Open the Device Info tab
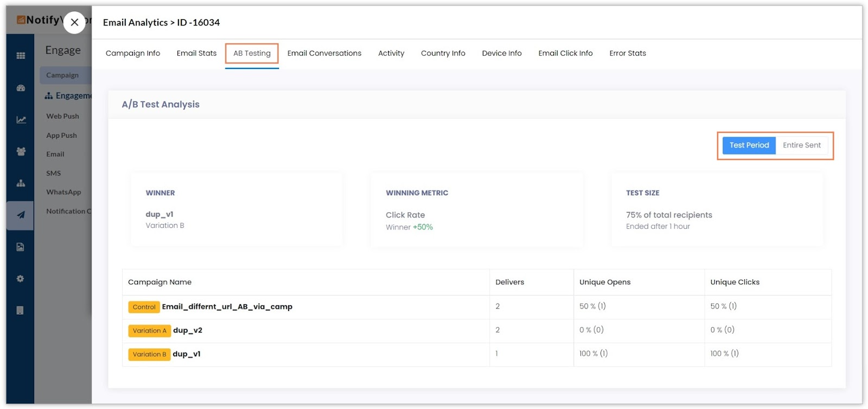 pos(501,53)
